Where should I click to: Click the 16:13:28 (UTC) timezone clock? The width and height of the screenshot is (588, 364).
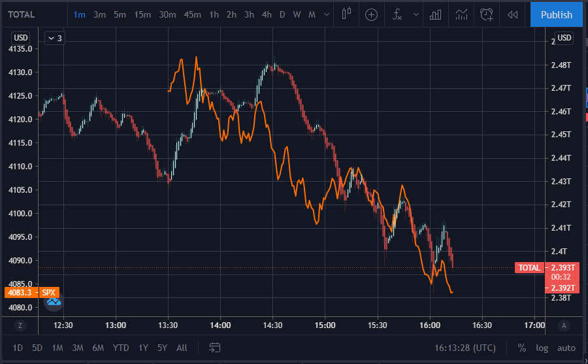465,348
